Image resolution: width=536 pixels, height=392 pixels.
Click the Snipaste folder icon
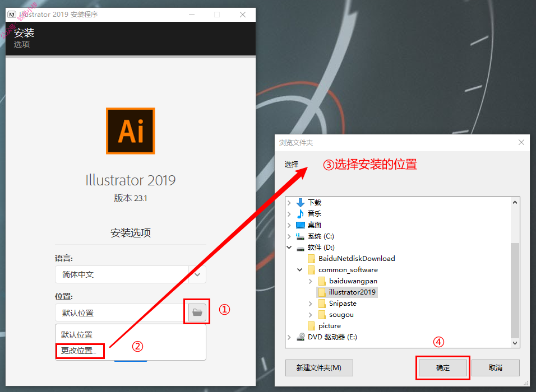click(x=322, y=304)
